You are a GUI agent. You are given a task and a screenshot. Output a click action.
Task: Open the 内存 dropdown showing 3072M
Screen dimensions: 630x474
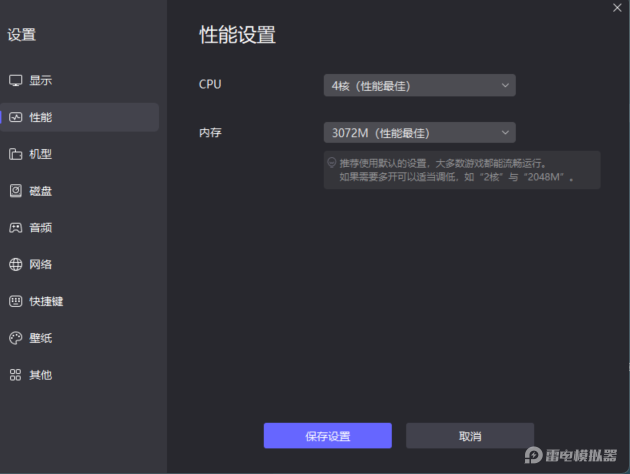tap(419, 133)
